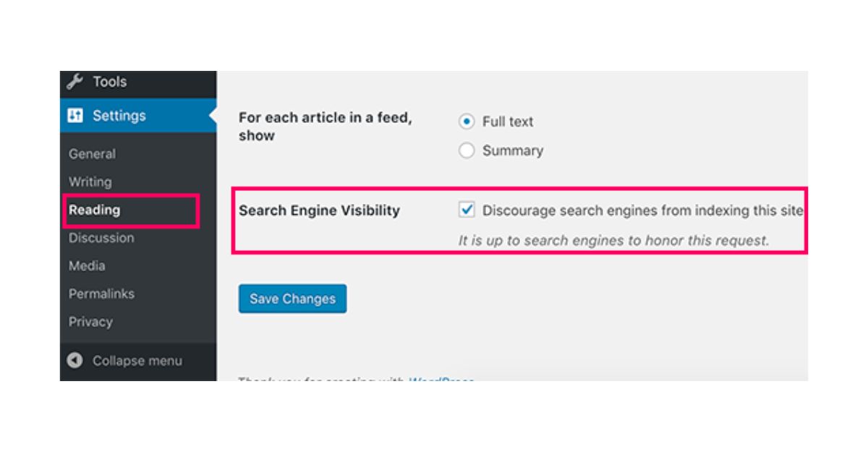Navigate to Media settings

click(87, 265)
